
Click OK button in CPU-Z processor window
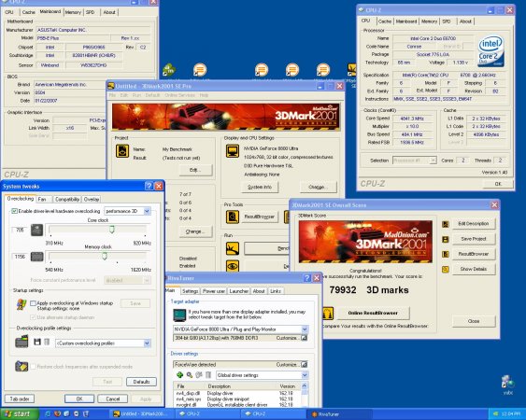[498, 184]
